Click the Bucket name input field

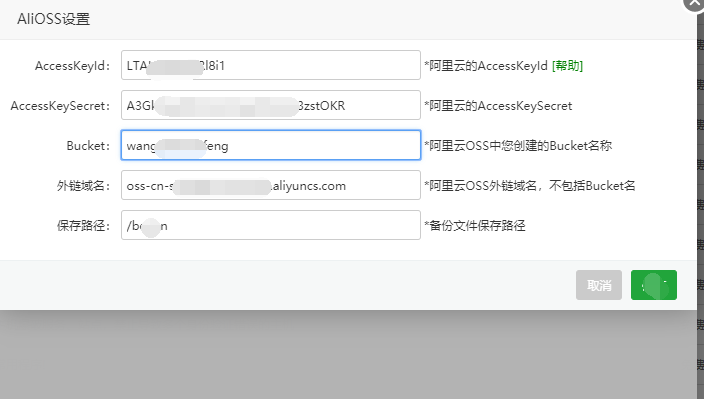click(271, 145)
